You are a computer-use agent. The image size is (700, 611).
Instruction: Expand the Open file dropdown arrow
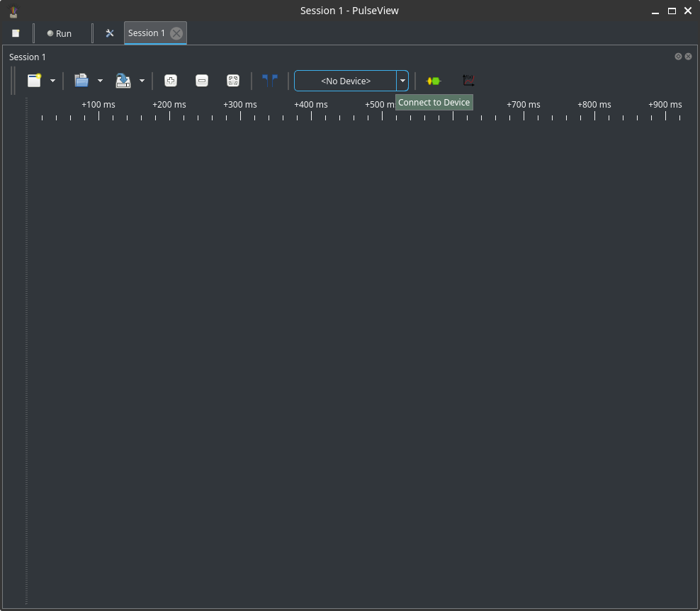tap(100, 81)
